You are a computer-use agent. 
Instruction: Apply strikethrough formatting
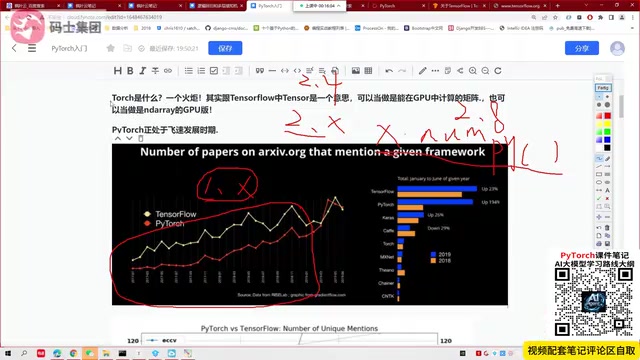pos(155,71)
